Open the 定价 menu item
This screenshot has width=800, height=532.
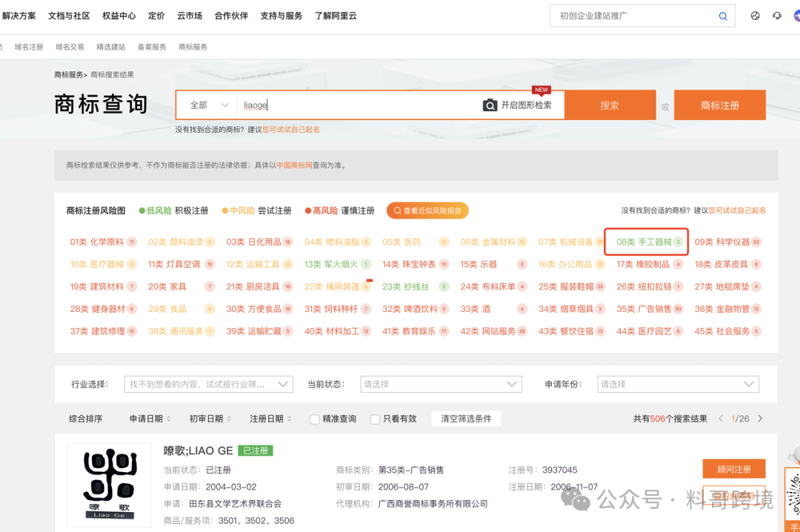pyautogui.click(x=156, y=16)
